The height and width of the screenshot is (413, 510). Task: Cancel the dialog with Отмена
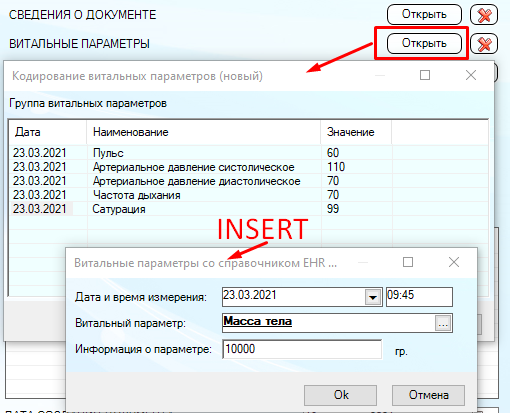pyautogui.click(x=428, y=395)
